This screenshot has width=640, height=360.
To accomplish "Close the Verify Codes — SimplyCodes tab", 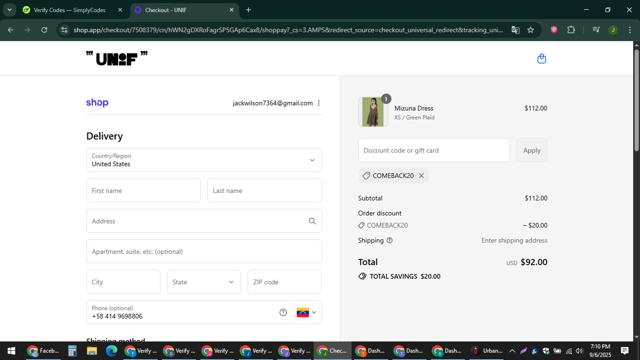I will pos(120,10).
